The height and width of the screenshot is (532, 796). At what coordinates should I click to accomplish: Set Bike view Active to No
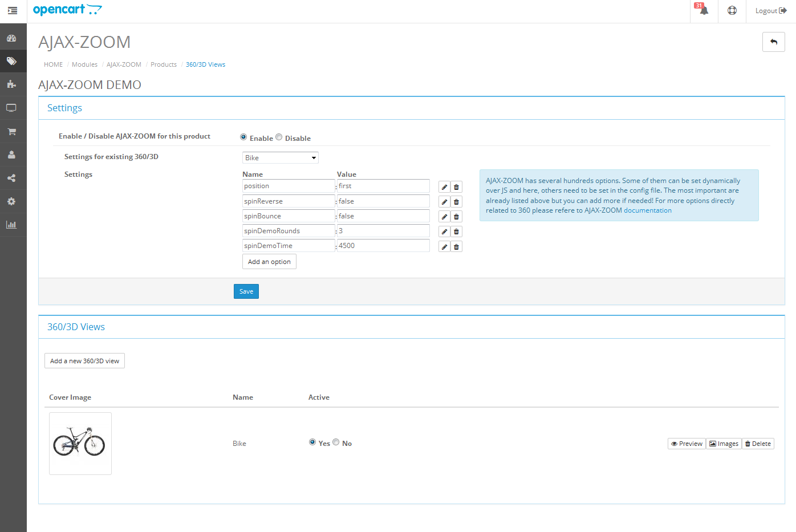(x=336, y=442)
